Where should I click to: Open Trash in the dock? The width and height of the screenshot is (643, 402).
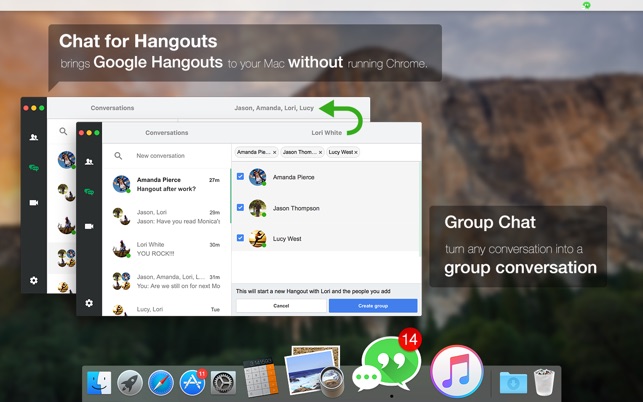pyautogui.click(x=544, y=382)
